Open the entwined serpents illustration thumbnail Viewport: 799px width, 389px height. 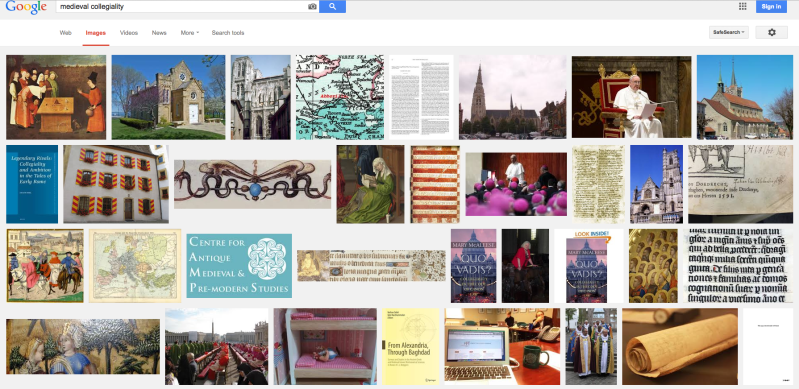click(x=252, y=184)
